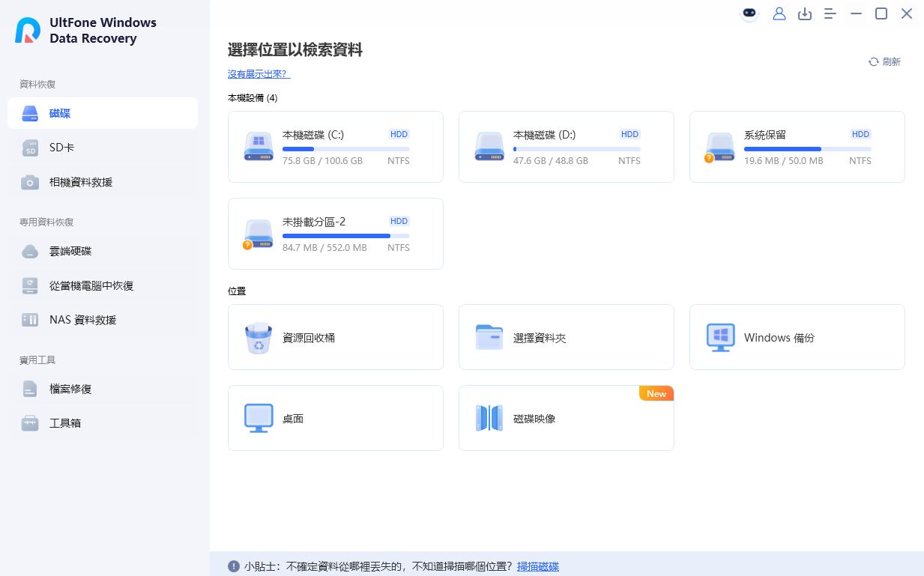The image size is (924, 576).
Task: Open Windows 備份 location
Action: click(797, 337)
